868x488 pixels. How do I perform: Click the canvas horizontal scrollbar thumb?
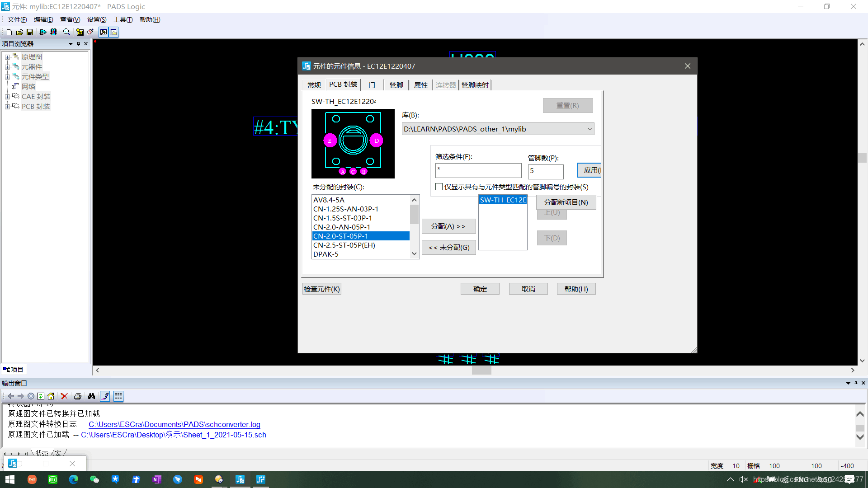(x=481, y=371)
